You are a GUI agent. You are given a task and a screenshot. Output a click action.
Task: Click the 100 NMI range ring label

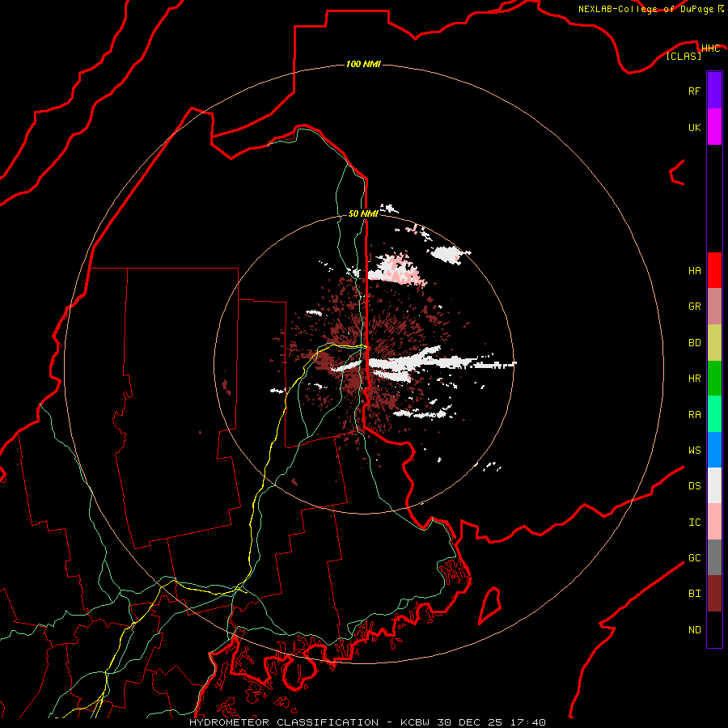363,64
